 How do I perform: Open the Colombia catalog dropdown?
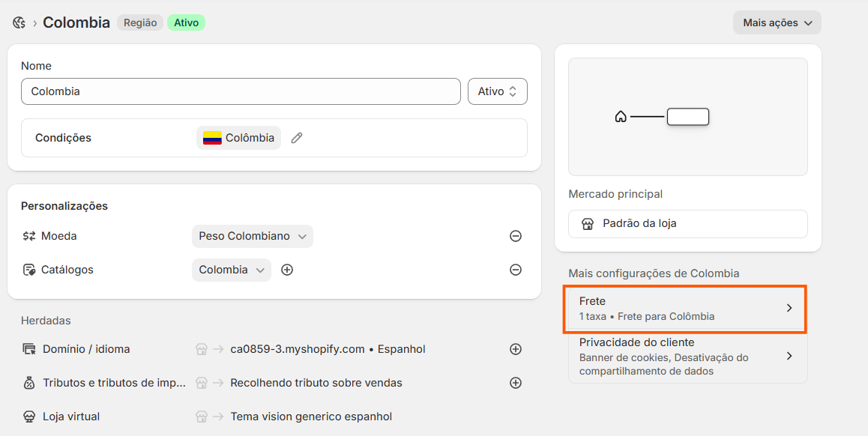pos(232,270)
